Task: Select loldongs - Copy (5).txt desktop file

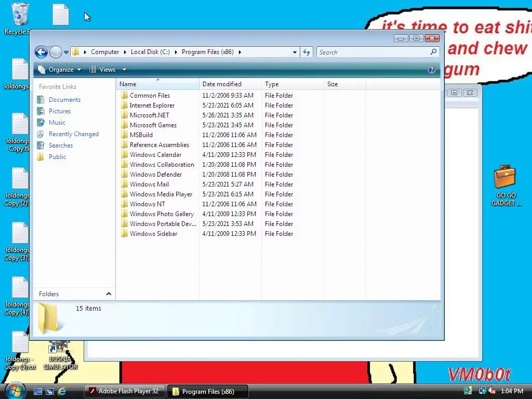Action: [20, 351]
